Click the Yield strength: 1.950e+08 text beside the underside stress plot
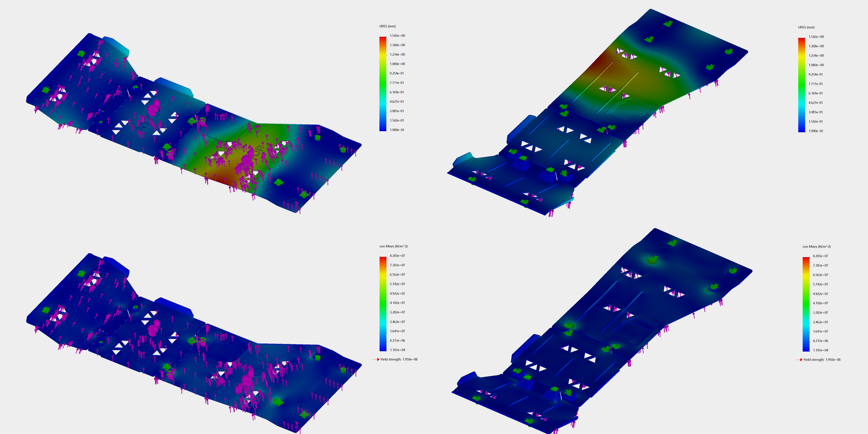868x434 pixels. click(822, 360)
